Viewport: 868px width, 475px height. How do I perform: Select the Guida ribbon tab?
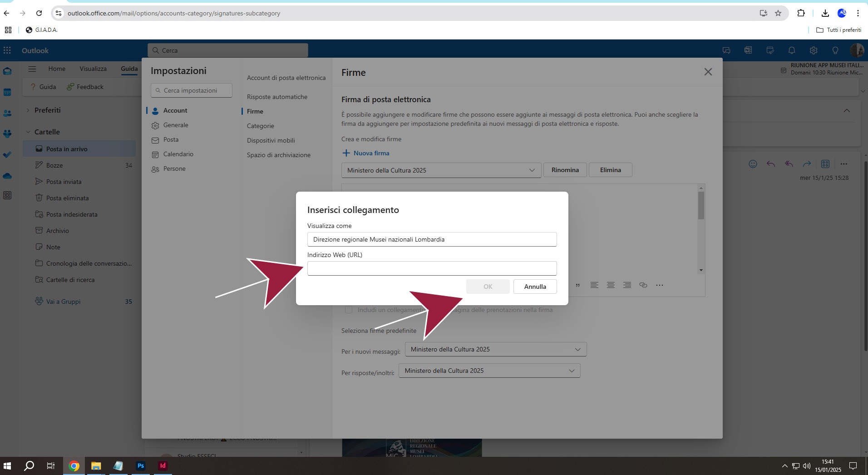tap(129, 69)
